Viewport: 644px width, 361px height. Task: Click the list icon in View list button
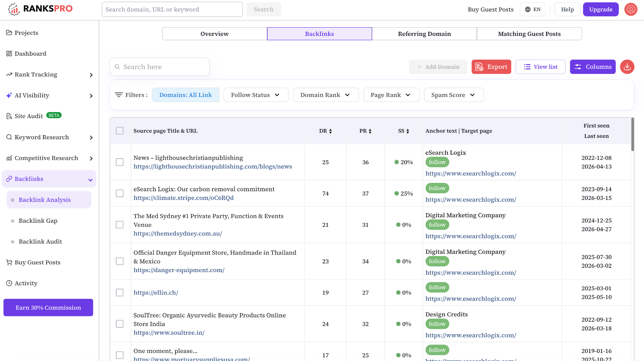click(x=527, y=67)
